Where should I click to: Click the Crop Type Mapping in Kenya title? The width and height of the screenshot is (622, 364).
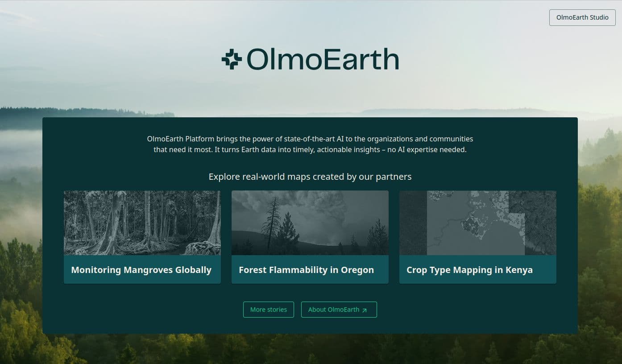point(469,270)
